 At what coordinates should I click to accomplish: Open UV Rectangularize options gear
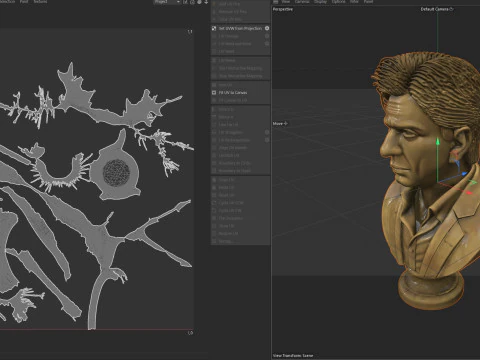click(267, 140)
